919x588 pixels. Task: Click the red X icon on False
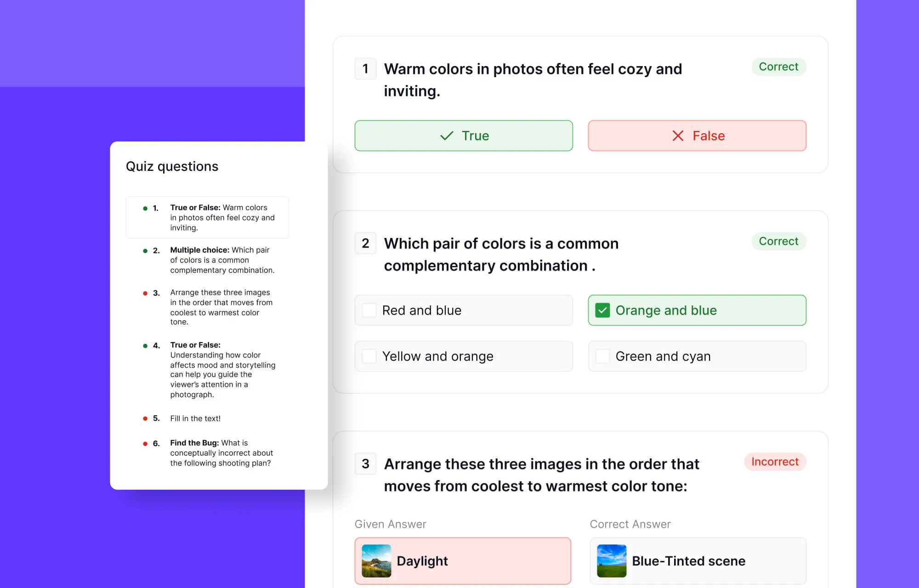678,136
